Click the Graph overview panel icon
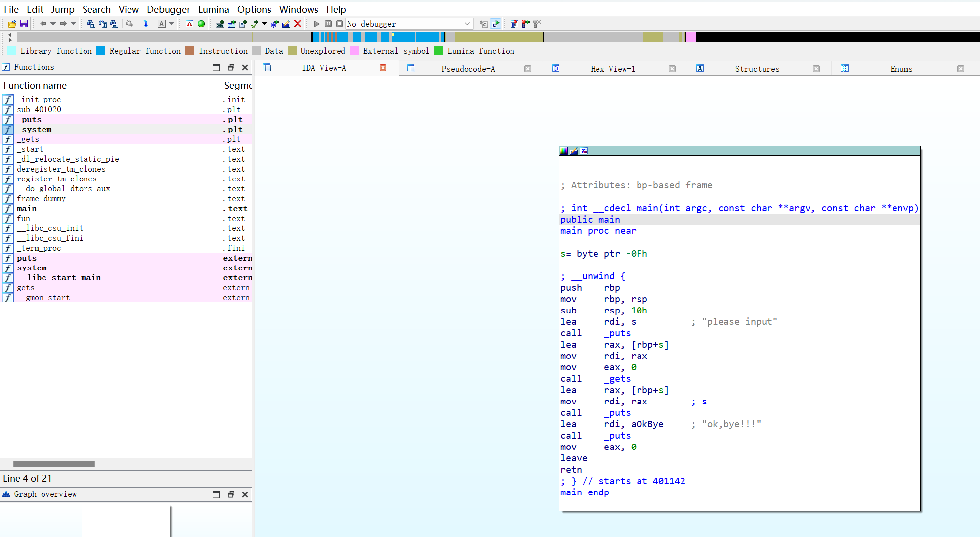The height and width of the screenshot is (537, 980). [6, 494]
